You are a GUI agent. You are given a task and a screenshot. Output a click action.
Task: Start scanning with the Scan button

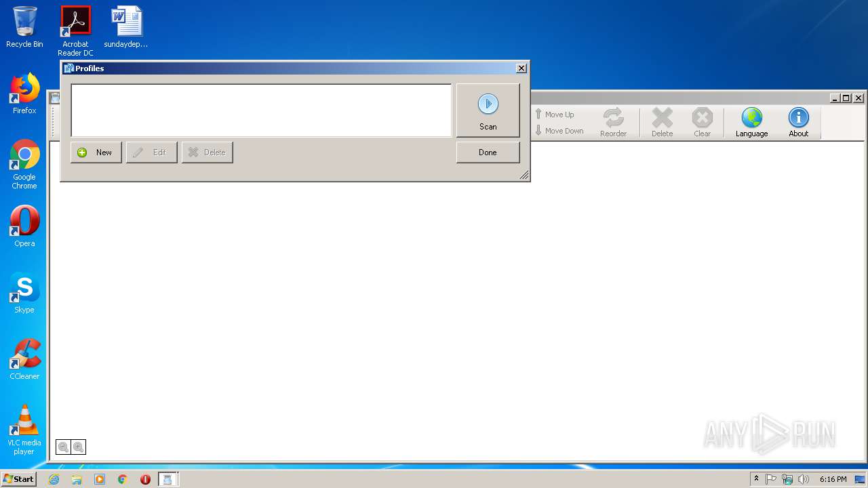tap(488, 110)
